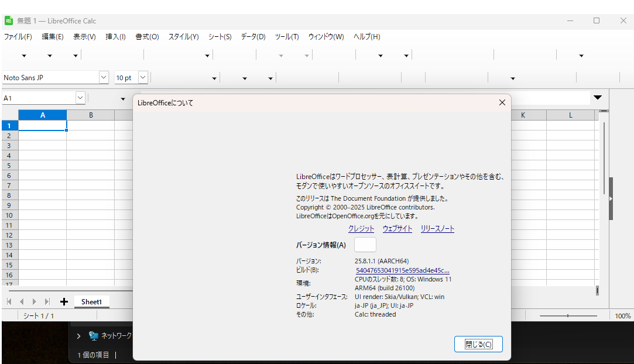
Task: Expand the font size dropdown
Action: click(143, 78)
